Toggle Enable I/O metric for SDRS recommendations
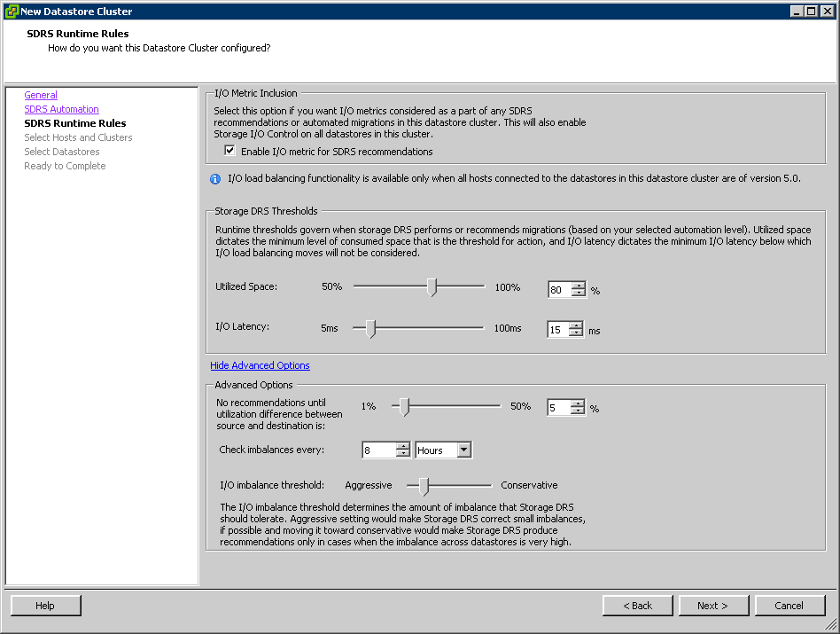 tap(229, 151)
